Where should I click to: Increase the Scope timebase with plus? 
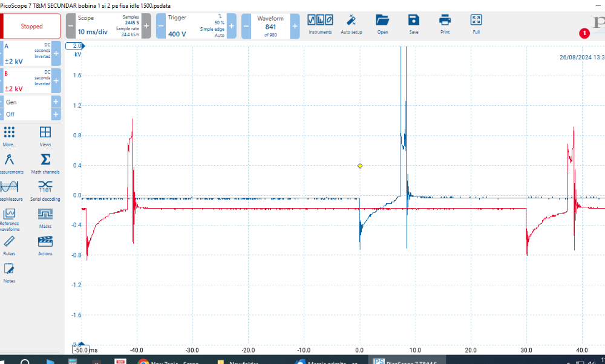(145, 26)
